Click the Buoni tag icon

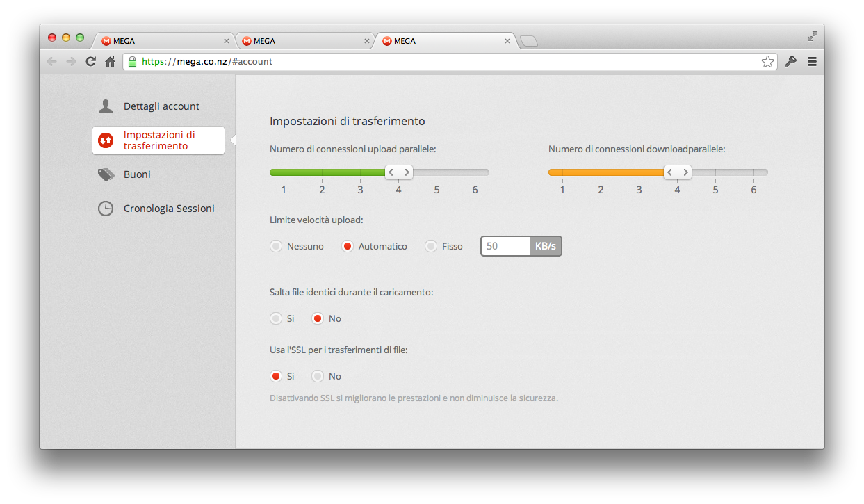(106, 174)
